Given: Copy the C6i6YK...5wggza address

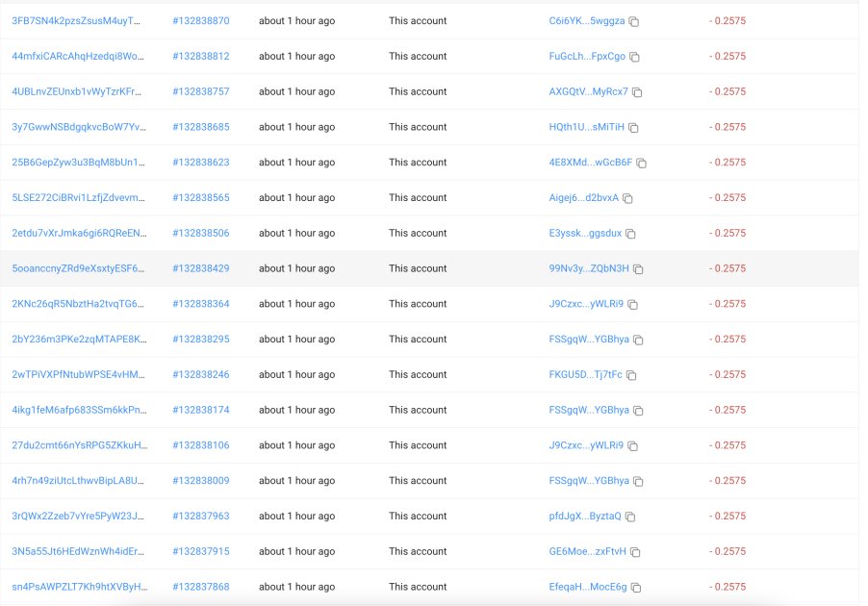Looking at the screenshot, I should (x=634, y=21).
